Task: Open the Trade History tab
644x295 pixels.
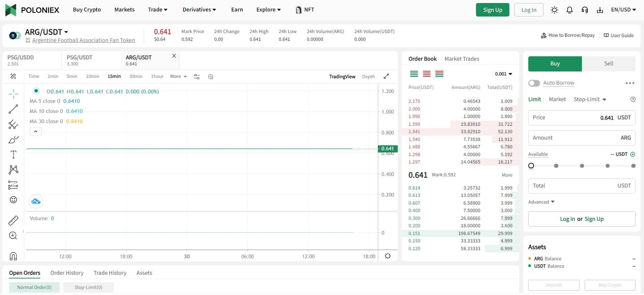Action: pyautogui.click(x=110, y=273)
